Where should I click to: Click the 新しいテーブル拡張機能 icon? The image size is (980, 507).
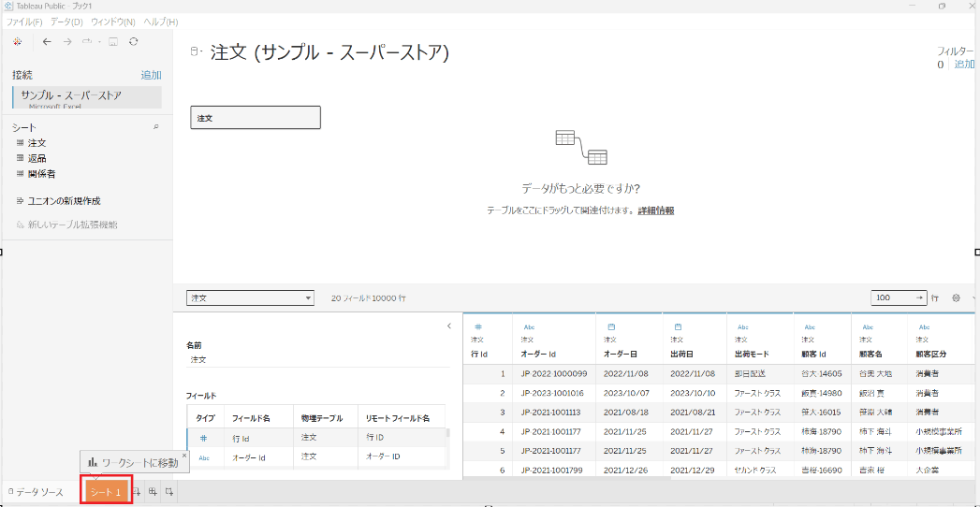coord(20,225)
